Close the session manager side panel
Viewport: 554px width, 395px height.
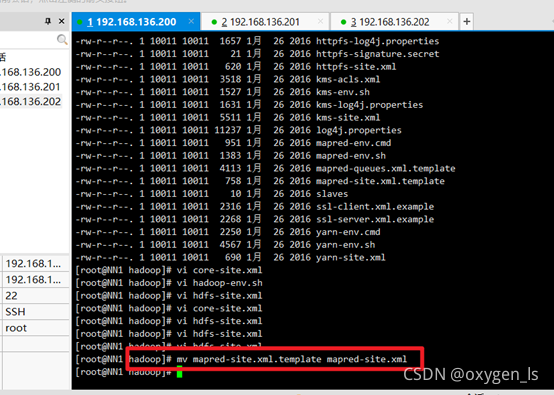point(61,21)
